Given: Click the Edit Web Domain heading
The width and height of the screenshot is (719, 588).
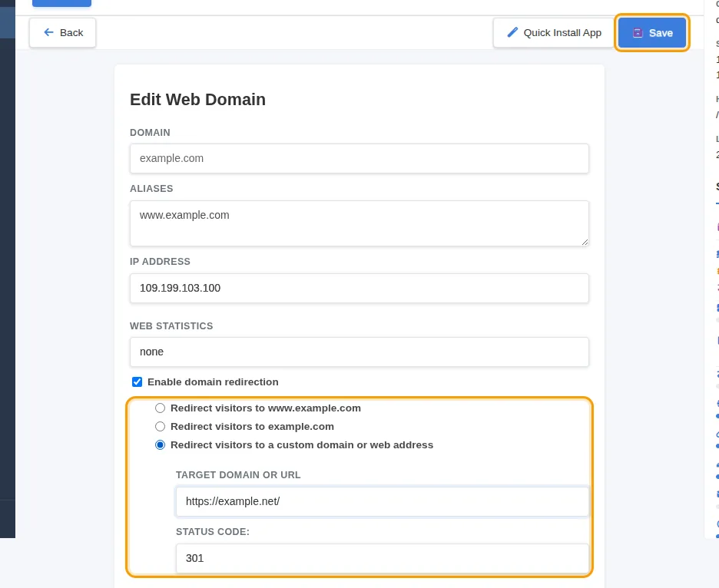Looking at the screenshot, I should 197,100.
